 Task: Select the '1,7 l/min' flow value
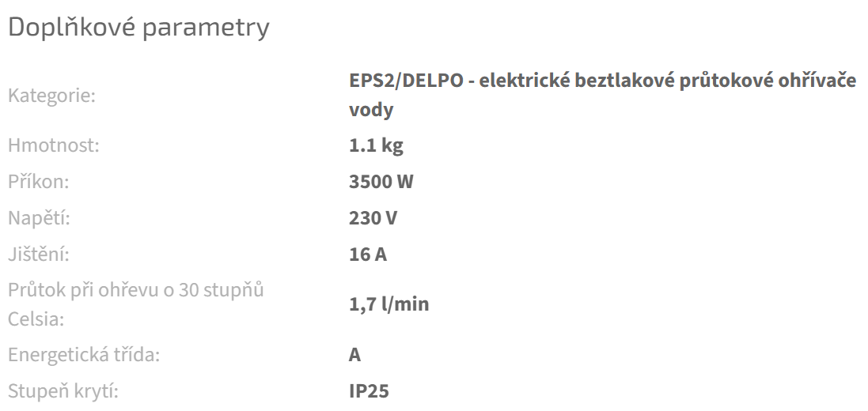point(389,304)
